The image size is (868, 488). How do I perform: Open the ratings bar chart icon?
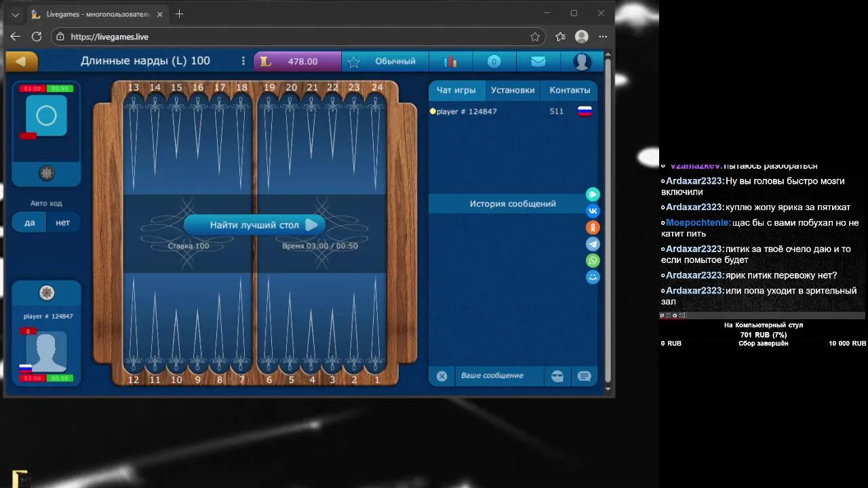(x=450, y=61)
